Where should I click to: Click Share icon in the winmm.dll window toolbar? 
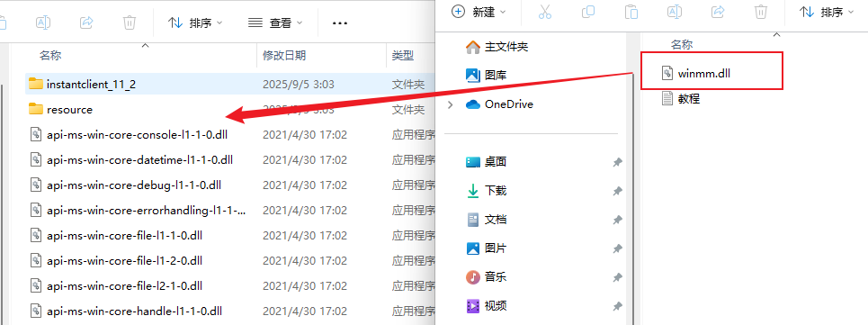coord(718,12)
